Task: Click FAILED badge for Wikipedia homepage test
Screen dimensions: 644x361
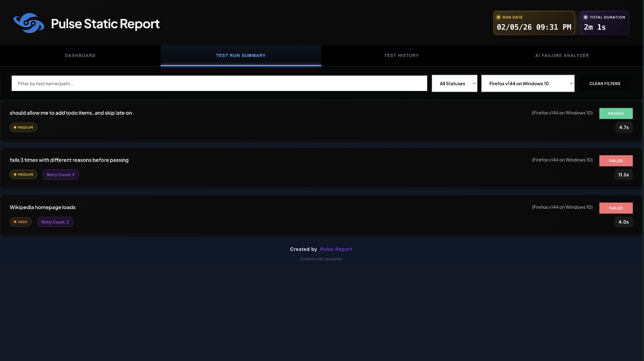Action: tap(616, 208)
